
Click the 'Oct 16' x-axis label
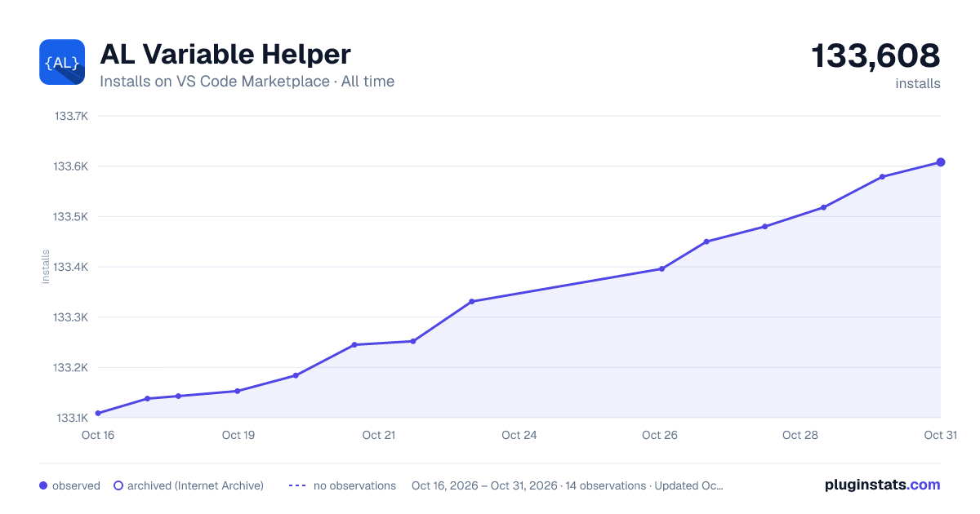click(x=98, y=435)
